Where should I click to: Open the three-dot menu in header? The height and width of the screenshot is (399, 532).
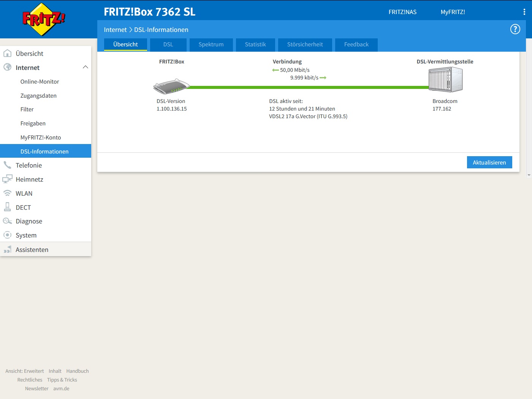point(524,12)
